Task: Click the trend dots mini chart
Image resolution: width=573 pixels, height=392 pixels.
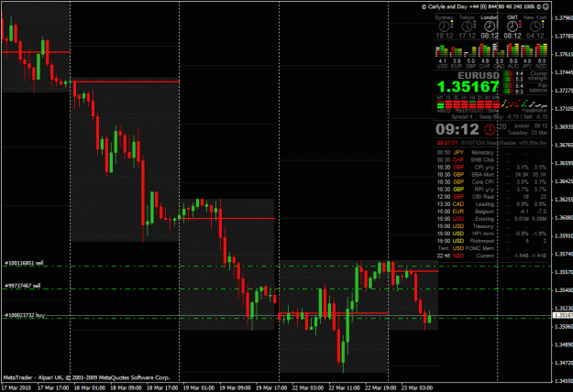Action: (x=524, y=103)
